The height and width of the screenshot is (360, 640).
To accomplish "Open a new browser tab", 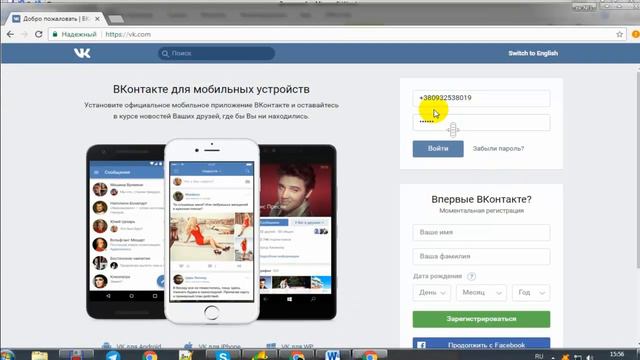I will (116, 19).
